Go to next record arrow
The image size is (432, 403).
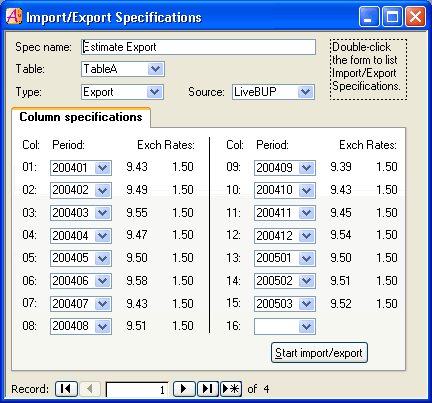[x=184, y=389]
